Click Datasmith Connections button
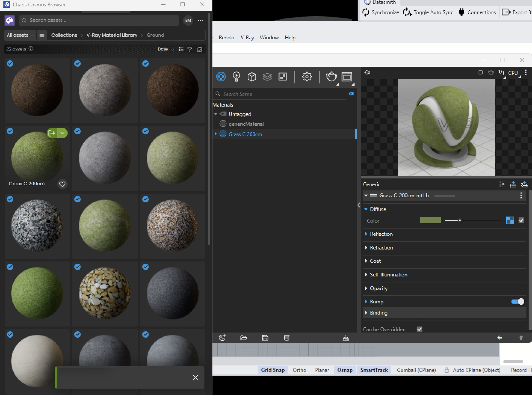Image resolution: width=532 pixels, height=395 pixels. point(477,12)
